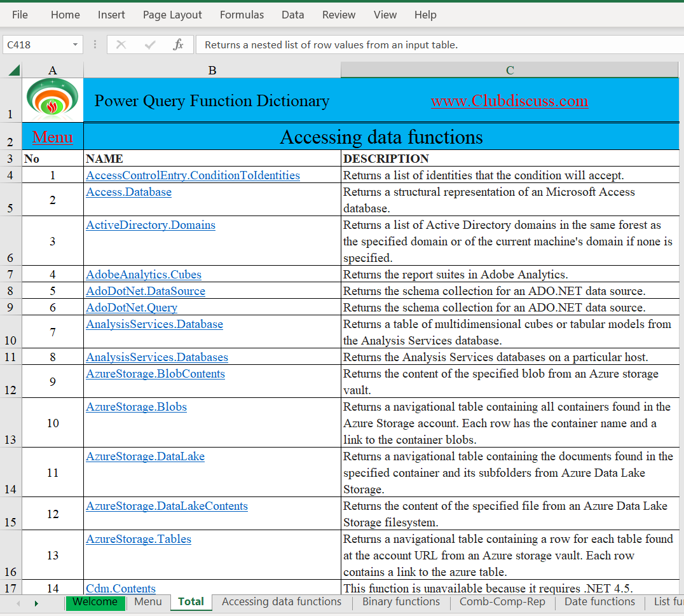Open the www.Clubdiscuss.com link
Screen dimensions: 684x616
coord(510,101)
